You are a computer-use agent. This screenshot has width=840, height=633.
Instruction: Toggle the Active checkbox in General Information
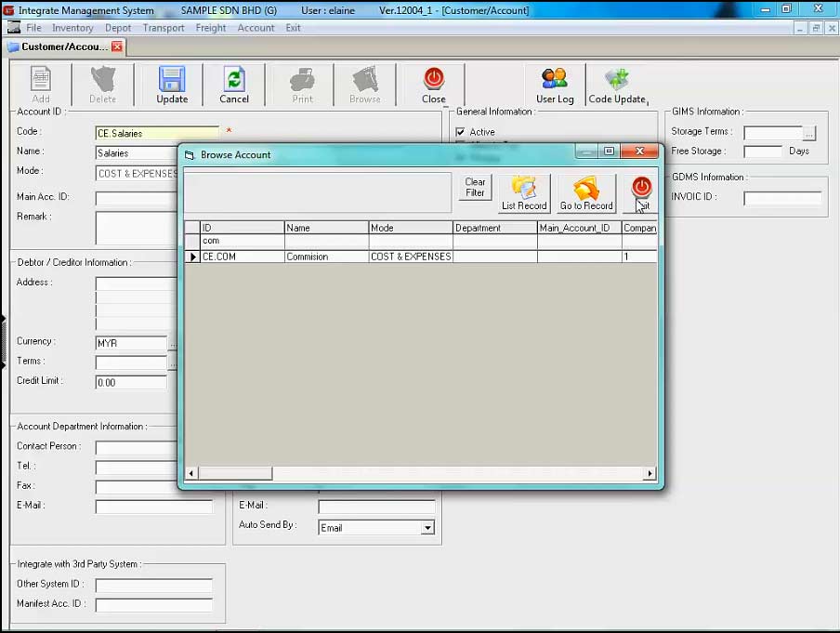point(461,131)
